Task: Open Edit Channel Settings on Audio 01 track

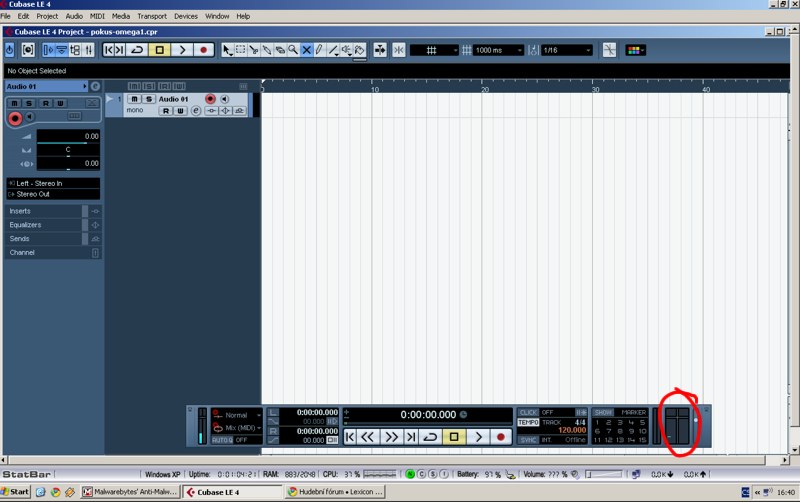Action: click(x=196, y=111)
